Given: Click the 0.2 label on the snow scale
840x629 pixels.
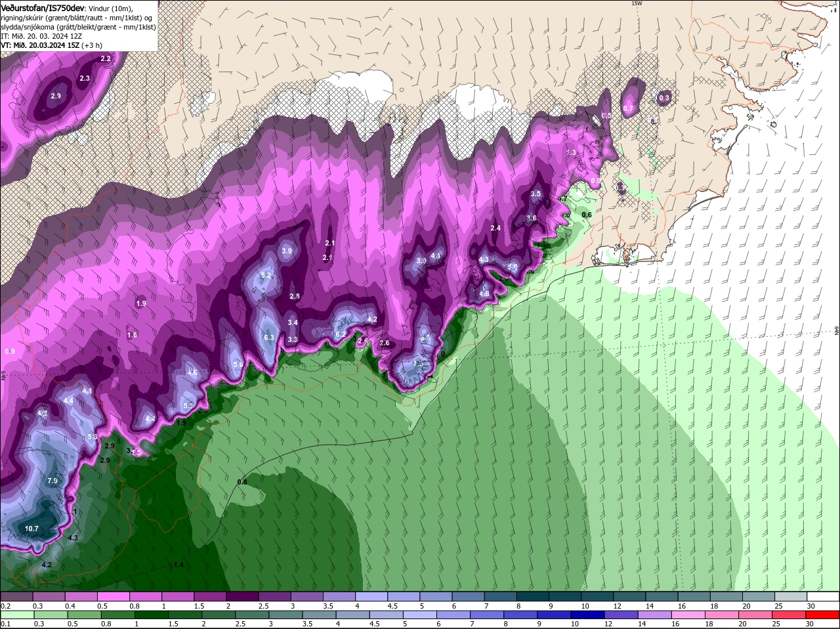Looking at the screenshot, I should (x=6, y=605).
